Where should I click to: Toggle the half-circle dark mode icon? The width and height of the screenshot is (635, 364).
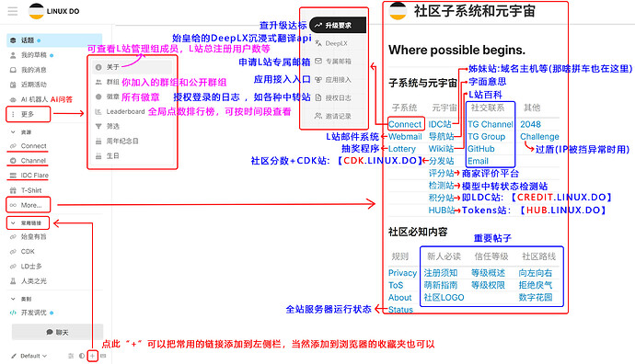click(82, 356)
